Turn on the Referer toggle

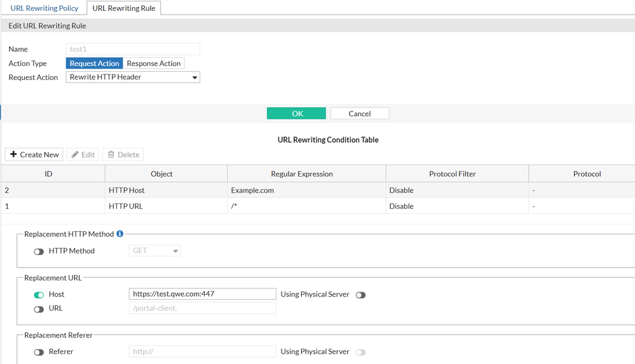tap(39, 352)
